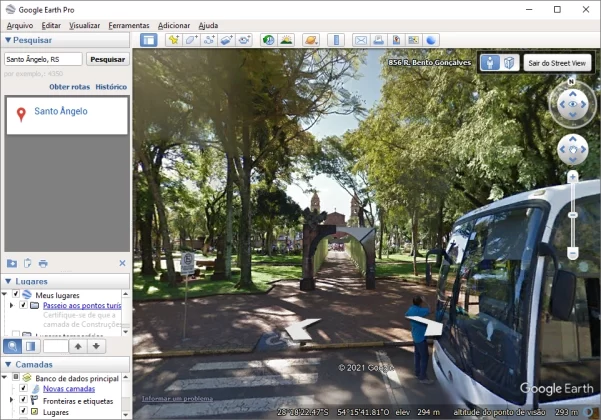601x420 pixels.
Task: Copy search results to My Places folder icon
Action: [x=12, y=263]
